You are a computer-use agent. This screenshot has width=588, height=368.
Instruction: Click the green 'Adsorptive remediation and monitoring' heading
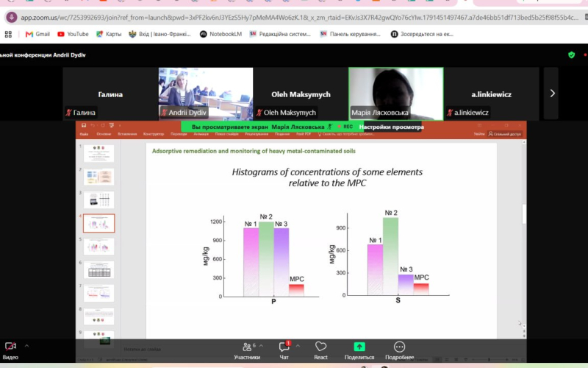pos(254,151)
